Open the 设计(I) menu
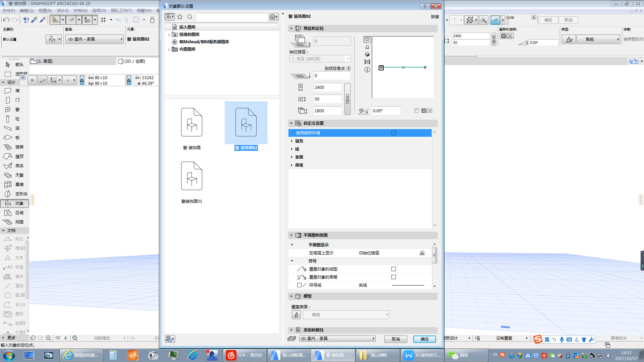 click(x=63, y=11)
